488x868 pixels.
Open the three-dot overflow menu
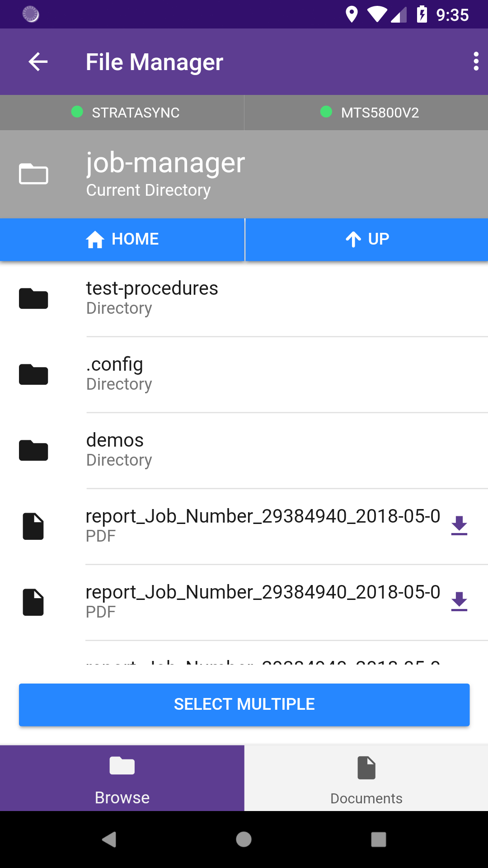(476, 61)
